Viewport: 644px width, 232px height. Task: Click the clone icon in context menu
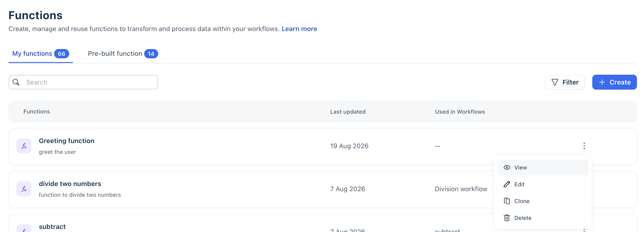(507, 201)
